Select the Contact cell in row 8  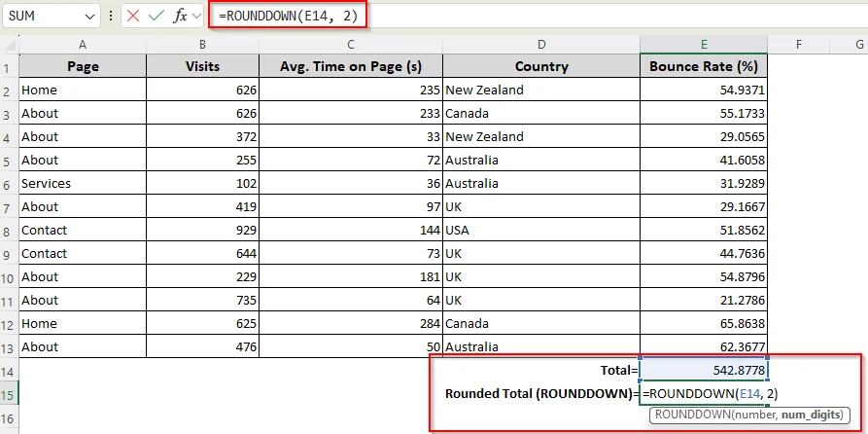[x=83, y=230]
